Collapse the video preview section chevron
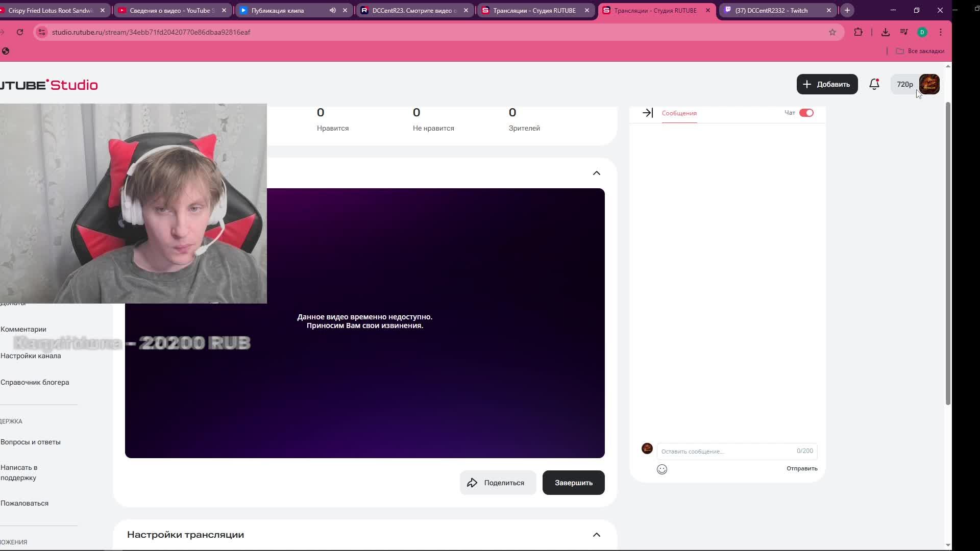The width and height of the screenshot is (980, 551). coord(596,173)
